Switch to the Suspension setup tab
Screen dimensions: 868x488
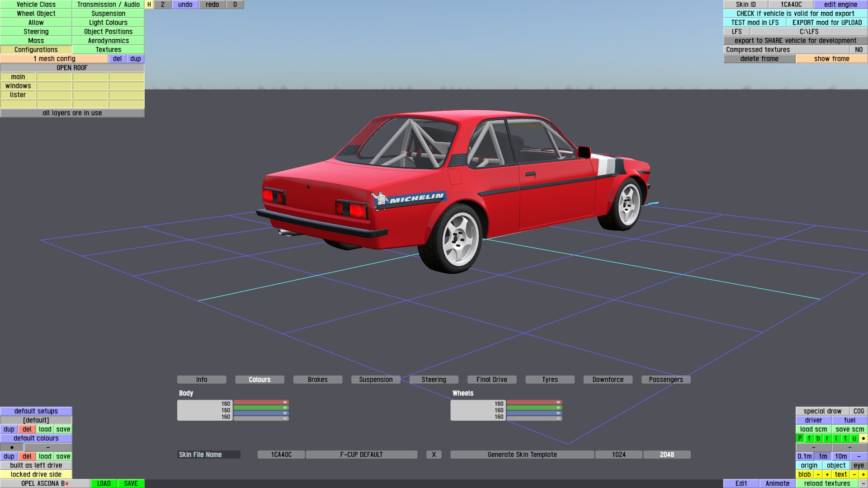(376, 380)
